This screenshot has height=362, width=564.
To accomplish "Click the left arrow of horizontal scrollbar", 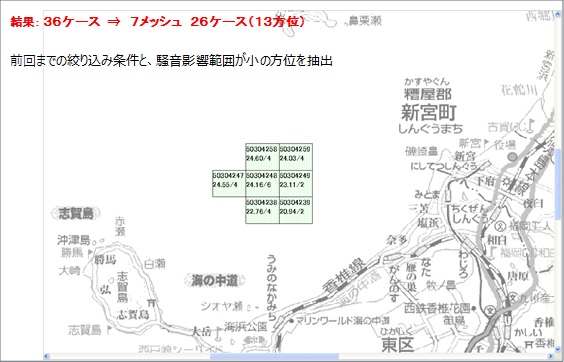I will 46,356.
